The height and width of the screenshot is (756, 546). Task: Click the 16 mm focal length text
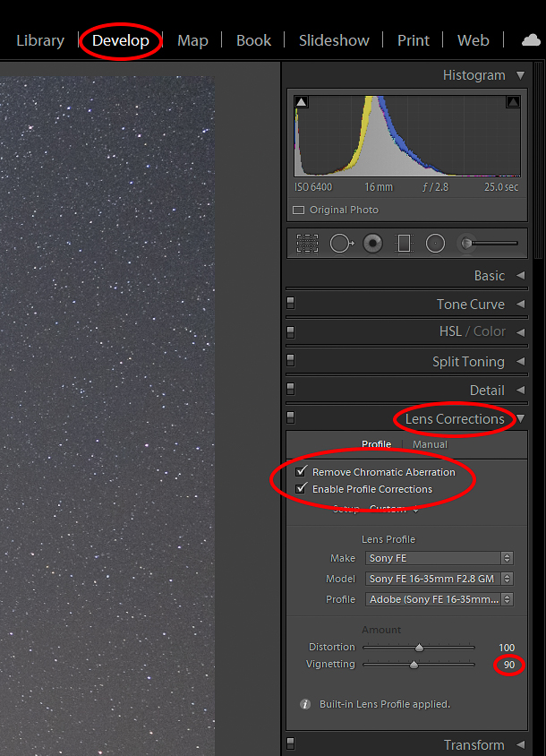379,187
